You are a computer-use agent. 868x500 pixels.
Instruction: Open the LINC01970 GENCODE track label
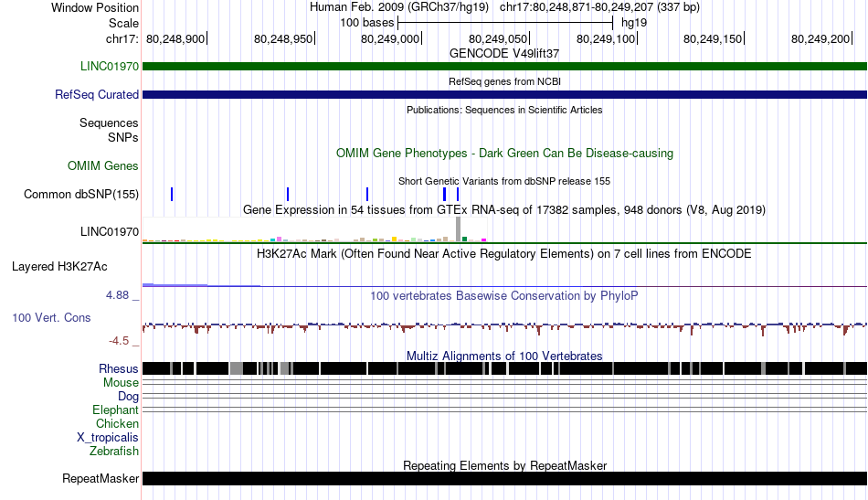point(110,67)
